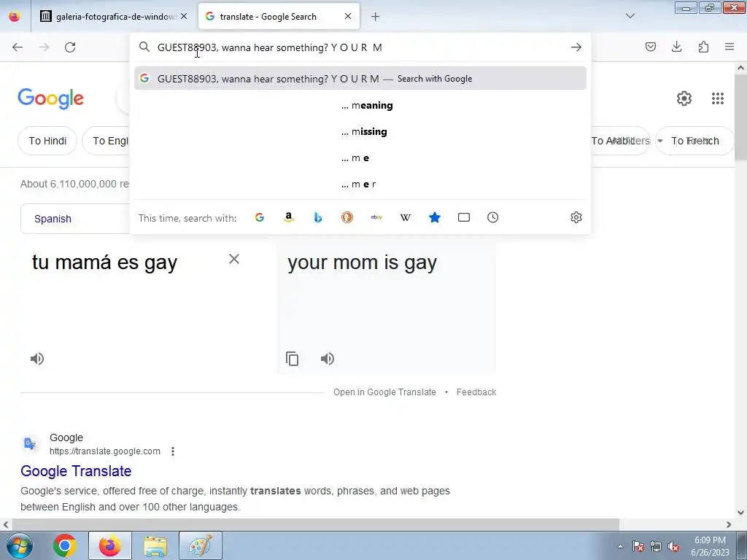Search this time with Wikipedia
The height and width of the screenshot is (560, 747).
406,217
